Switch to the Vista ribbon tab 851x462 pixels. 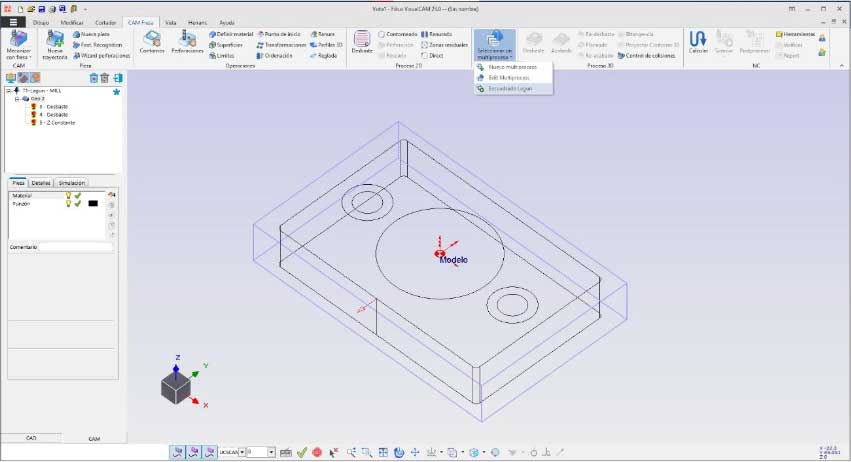point(170,21)
